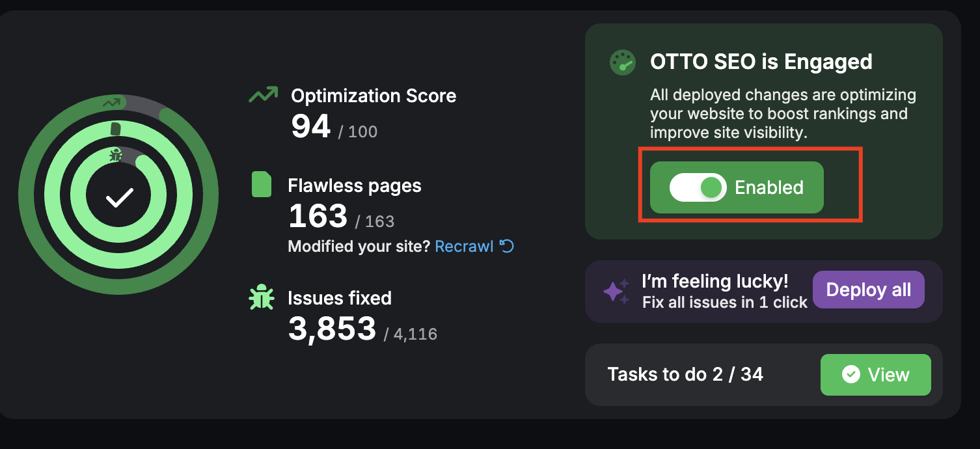Click the Optimization Score label
The height and width of the screenshot is (449, 980).
click(x=374, y=96)
